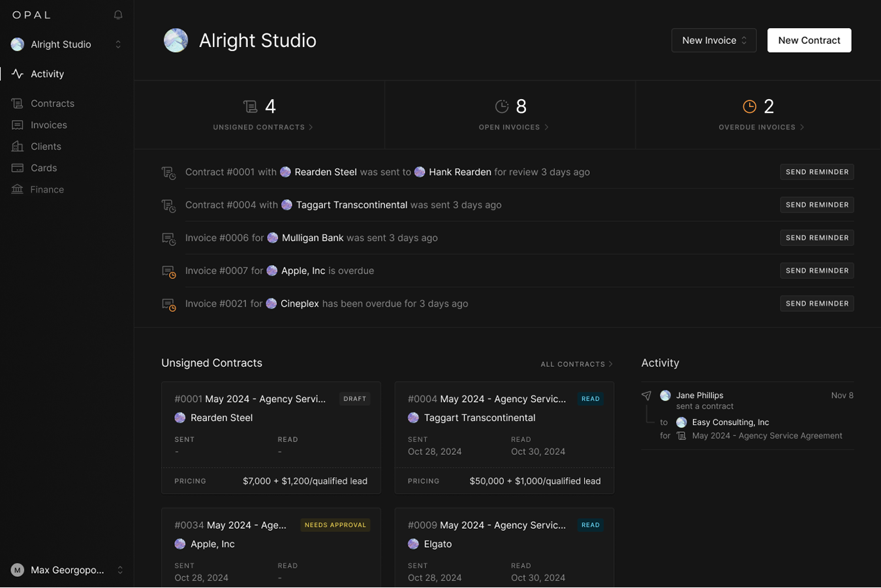Open the All Contracts link
This screenshot has height=588, width=881.
[576, 364]
